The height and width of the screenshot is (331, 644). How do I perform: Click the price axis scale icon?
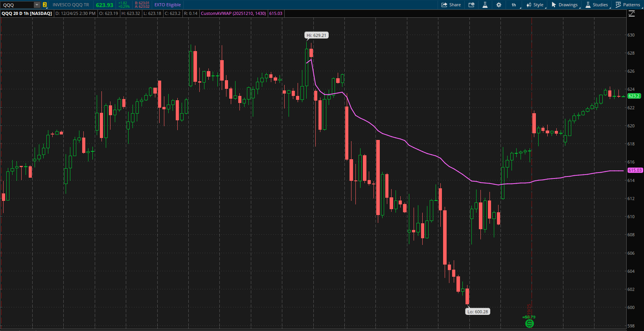(631, 14)
